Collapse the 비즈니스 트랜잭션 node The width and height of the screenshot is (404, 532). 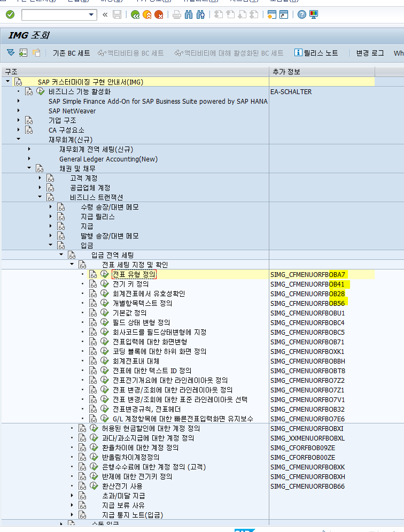[x=40, y=197]
